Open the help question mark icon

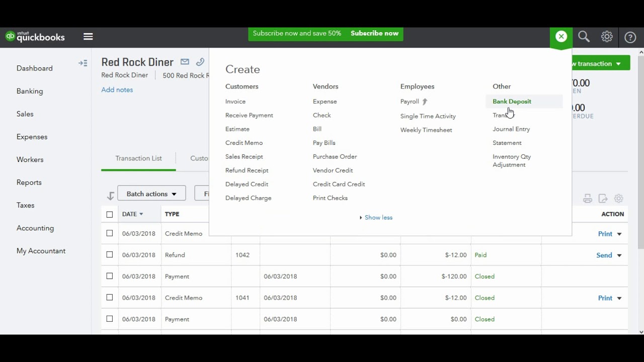click(630, 37)
